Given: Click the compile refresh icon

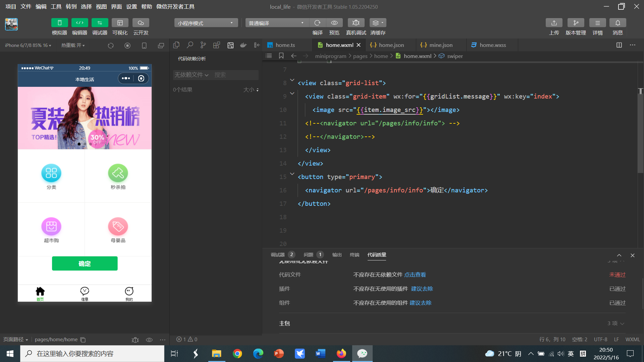Looking at the screenshot, I should pos(317,23).
